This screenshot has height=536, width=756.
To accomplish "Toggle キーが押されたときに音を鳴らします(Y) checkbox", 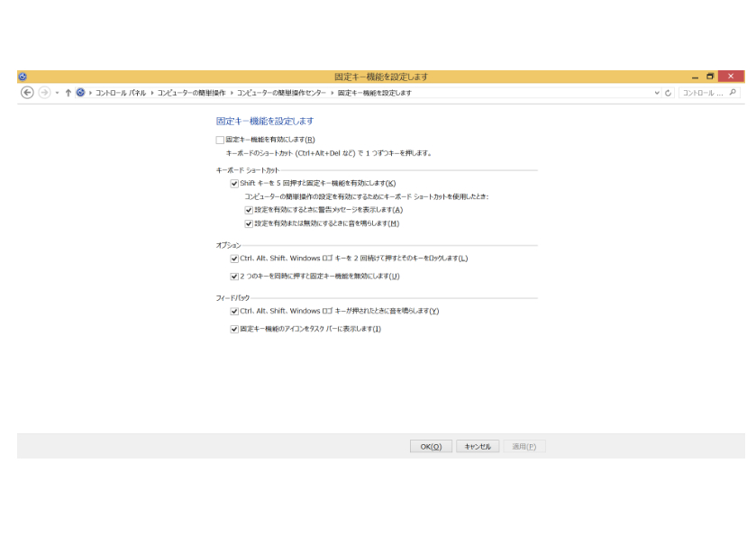I will point(234,312).
